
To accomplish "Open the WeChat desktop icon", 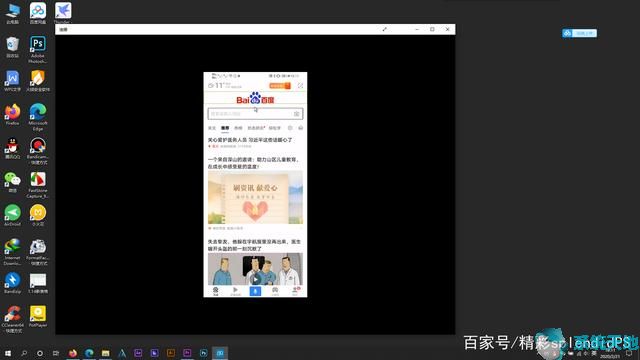I will click(x=12, y=182).
